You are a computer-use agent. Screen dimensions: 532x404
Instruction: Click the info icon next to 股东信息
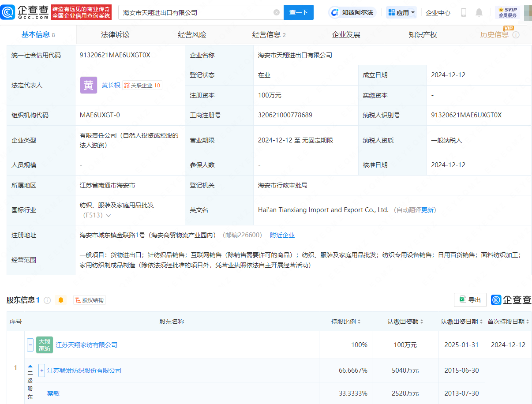(47, 299)
